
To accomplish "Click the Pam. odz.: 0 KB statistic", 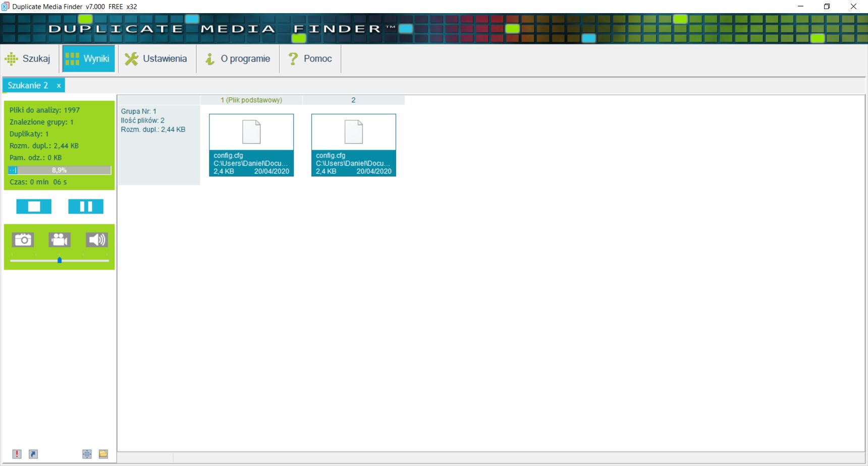I will 35,158.
